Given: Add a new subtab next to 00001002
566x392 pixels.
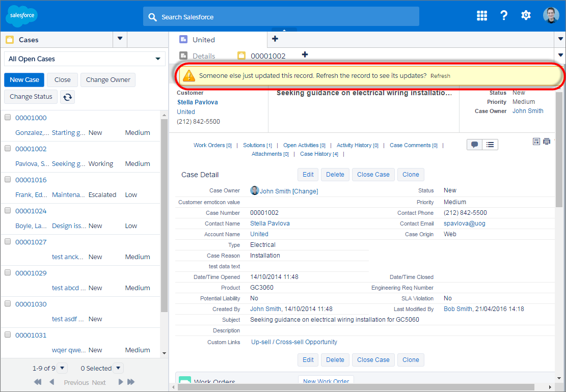Looking at the screenshot, I should coord(305,54).
